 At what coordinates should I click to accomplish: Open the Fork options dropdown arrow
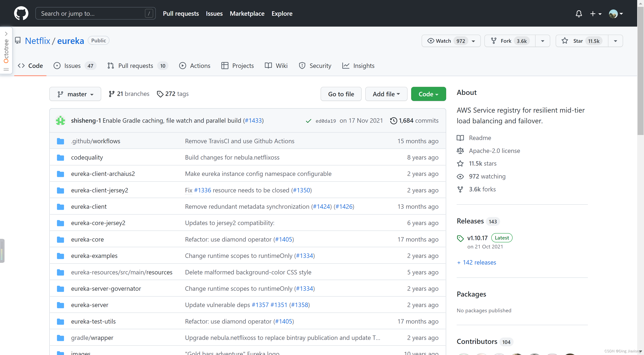click(x=543, y=41)
